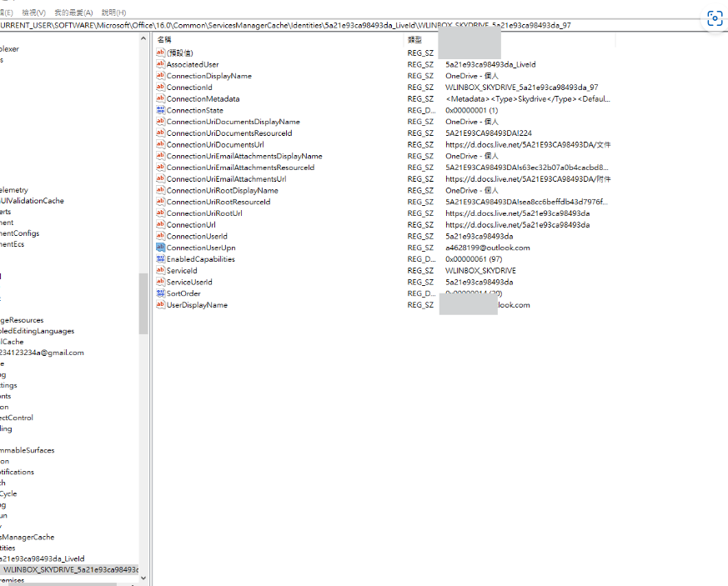
Task: Click the DWORD icon beside EnabledCapabilities
Action: 161,259
